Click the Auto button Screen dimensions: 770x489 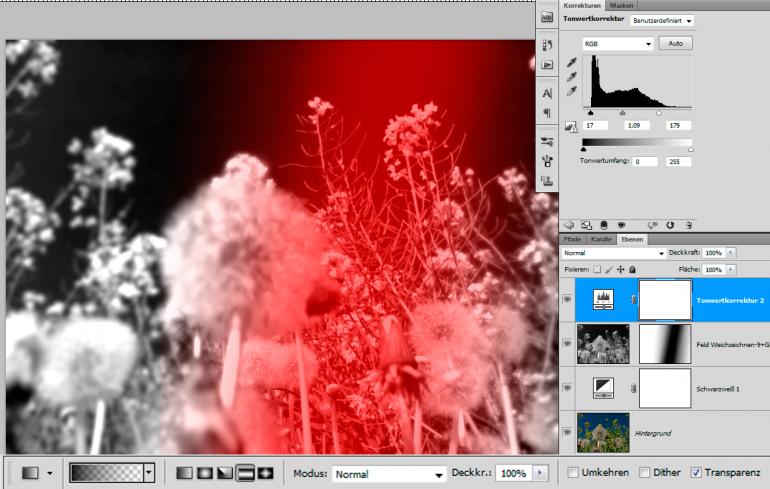[x=676, y=43]
